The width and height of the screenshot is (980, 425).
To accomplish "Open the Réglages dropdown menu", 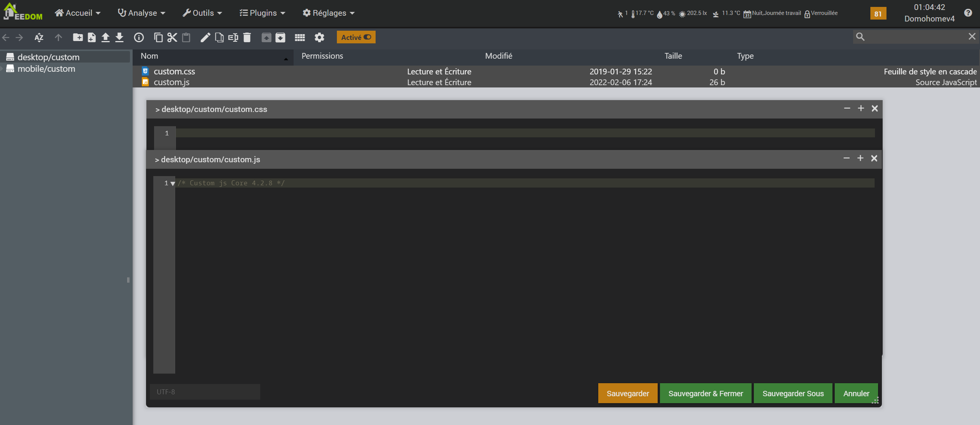I will [329, 13].
